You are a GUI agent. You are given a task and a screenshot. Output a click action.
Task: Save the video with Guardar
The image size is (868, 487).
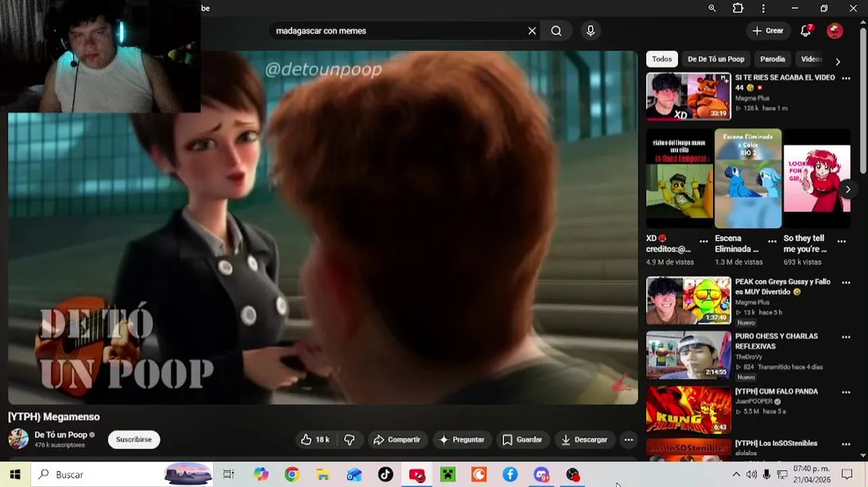(522, 440)
